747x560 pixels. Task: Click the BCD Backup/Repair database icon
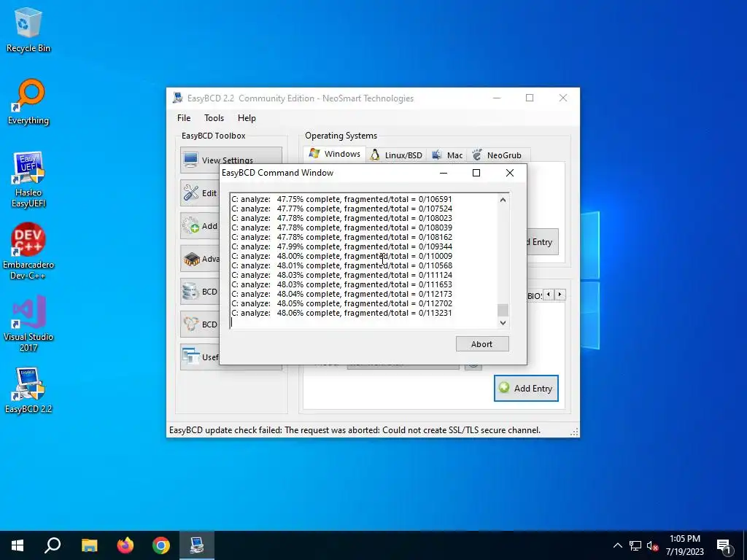click(191, 292)
